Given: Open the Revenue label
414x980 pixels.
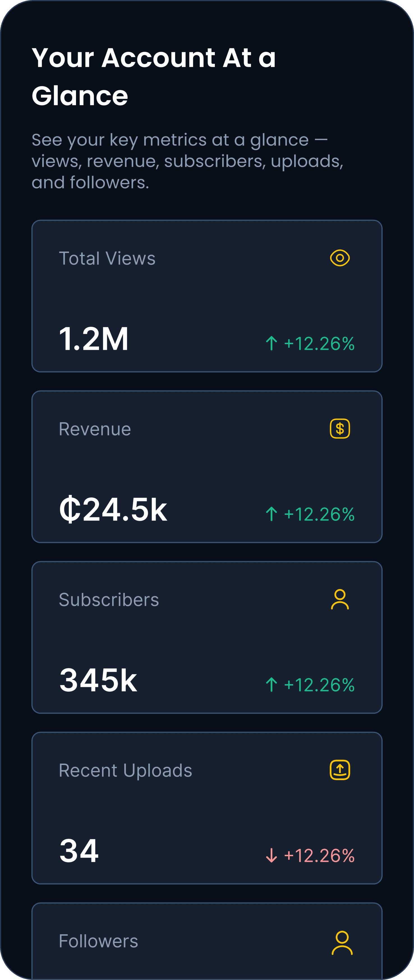Looking at the screenshot, I should point(95,429).
